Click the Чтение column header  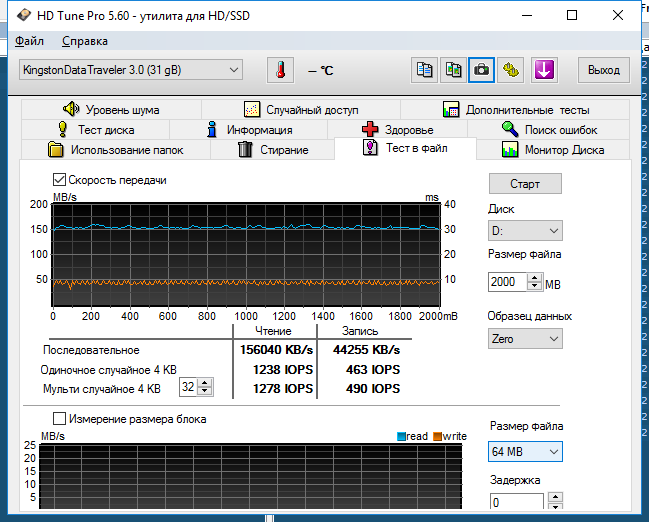coord(273,331)
